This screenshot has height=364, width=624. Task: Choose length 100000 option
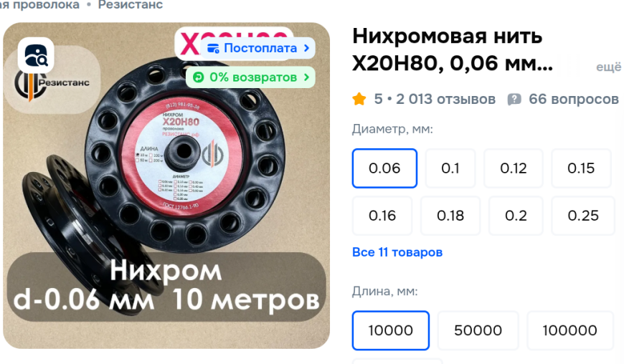(x=570, y=330)
